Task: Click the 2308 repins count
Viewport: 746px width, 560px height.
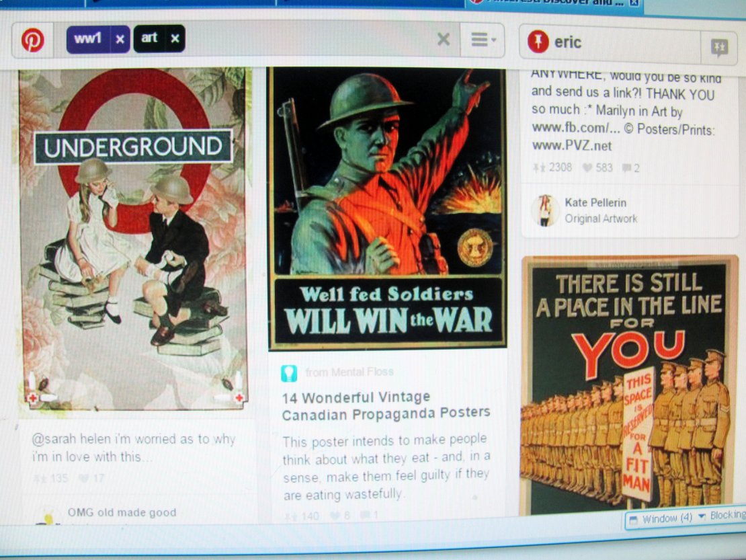Action: coord(552,167)
